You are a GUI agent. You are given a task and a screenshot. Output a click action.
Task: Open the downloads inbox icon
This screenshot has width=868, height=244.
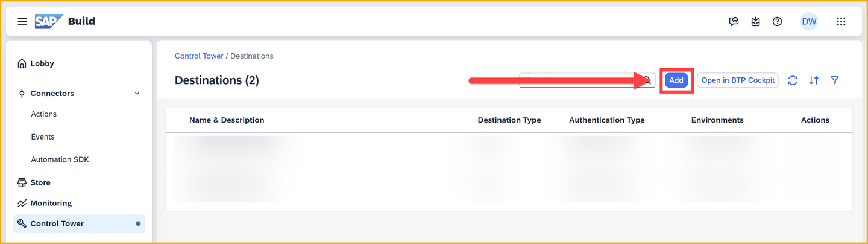click(x=756, y=21)
